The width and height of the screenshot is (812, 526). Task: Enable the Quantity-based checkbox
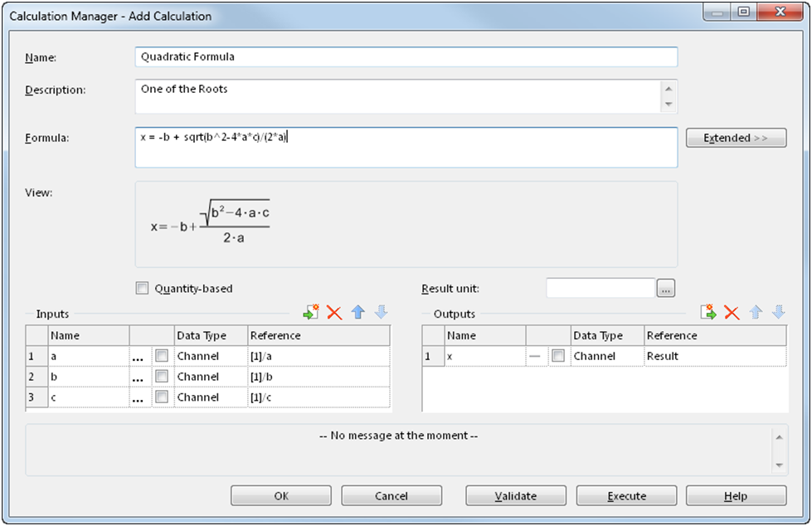coord(142,289)
